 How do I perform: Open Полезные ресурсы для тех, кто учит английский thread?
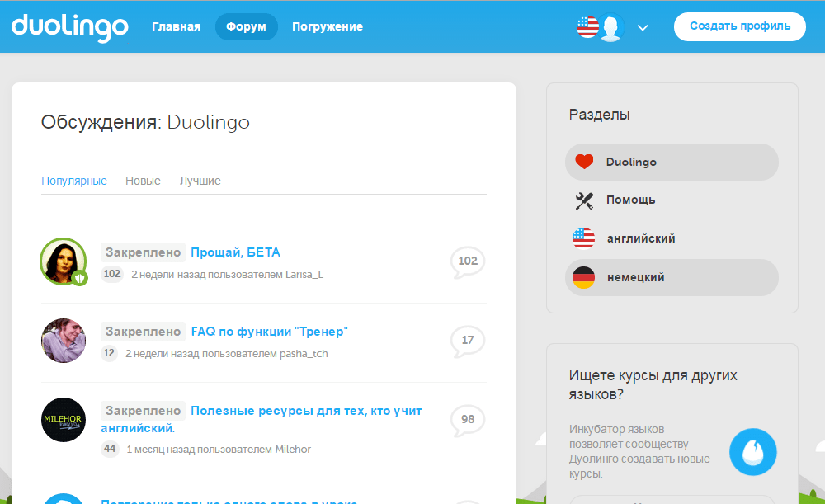(262, 419)
